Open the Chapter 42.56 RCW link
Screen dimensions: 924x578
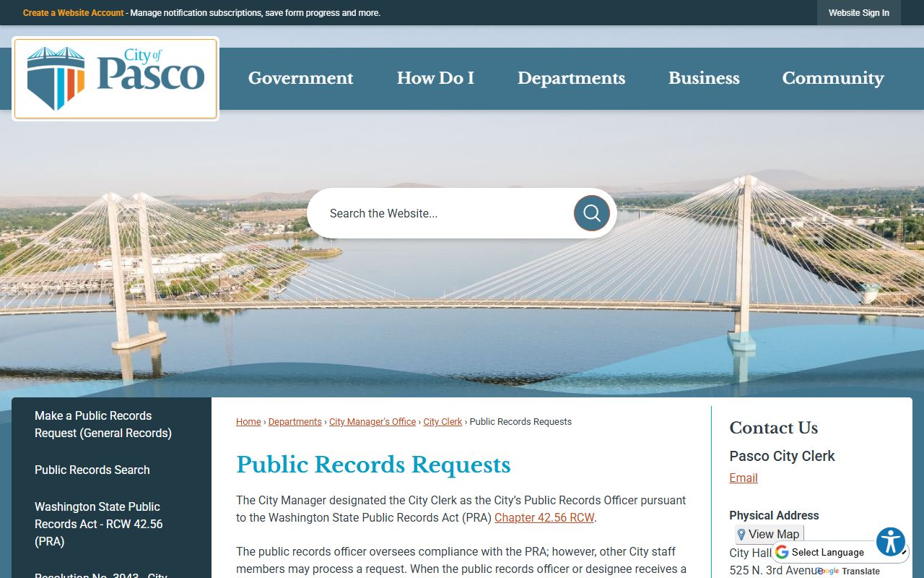[x=544, y=518]
